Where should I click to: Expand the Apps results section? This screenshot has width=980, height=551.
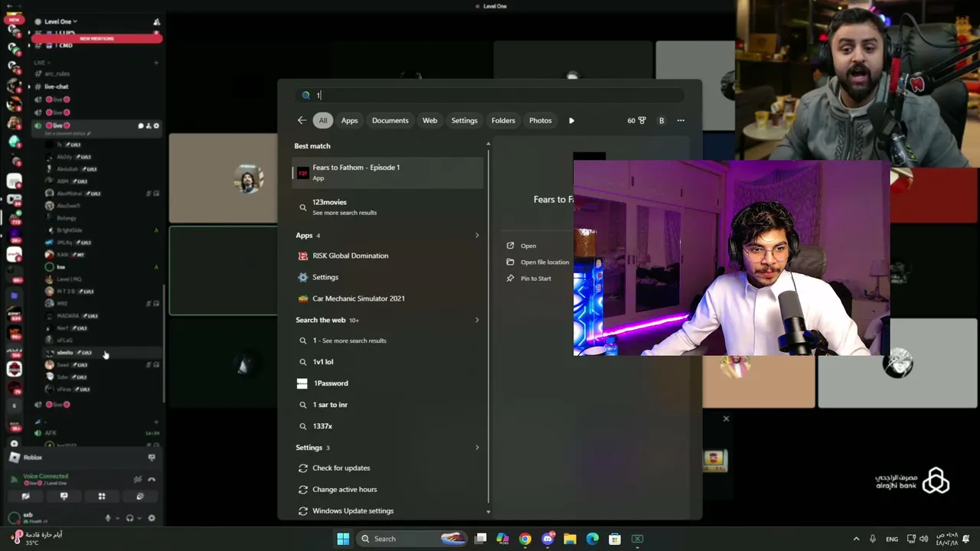[477, 235]
